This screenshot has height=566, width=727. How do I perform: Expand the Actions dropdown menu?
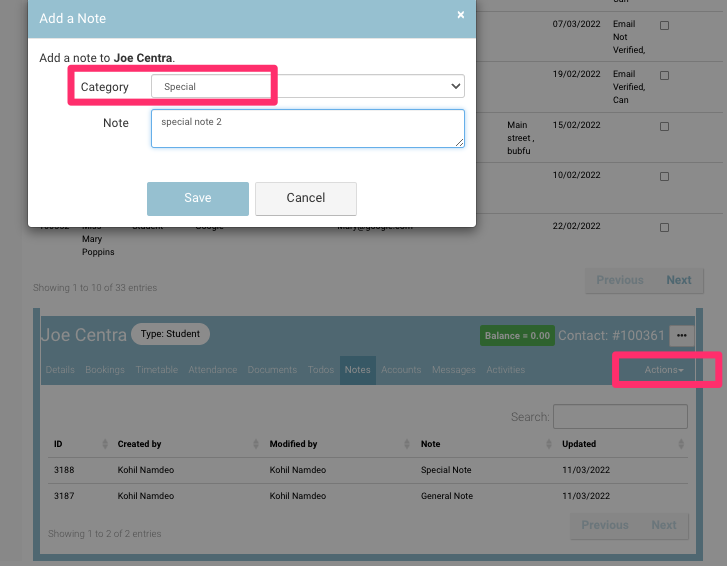click(x=664, y=370)
